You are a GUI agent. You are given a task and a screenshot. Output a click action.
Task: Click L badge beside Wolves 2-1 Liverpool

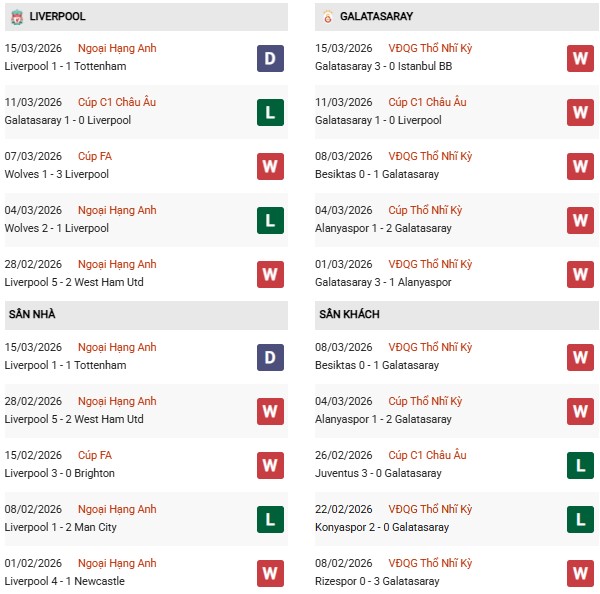pos(270,219)
